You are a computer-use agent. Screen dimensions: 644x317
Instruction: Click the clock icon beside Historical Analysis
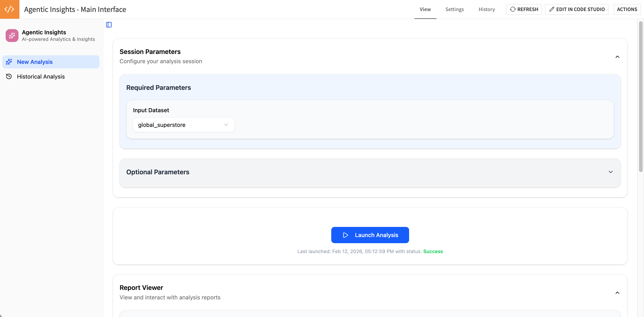pos(9,76)
